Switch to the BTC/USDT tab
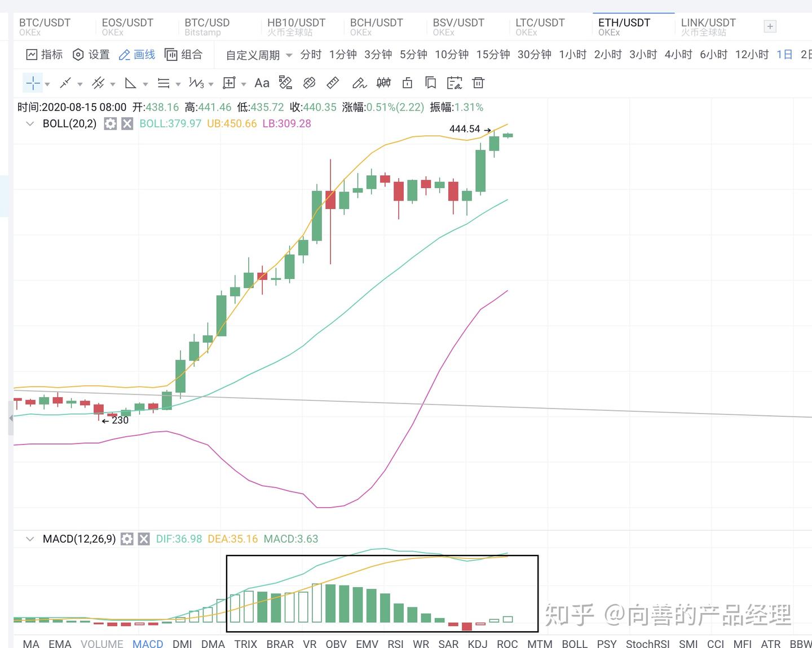The width and height of the screenshot is (812, 648). [x=44, y=23]
